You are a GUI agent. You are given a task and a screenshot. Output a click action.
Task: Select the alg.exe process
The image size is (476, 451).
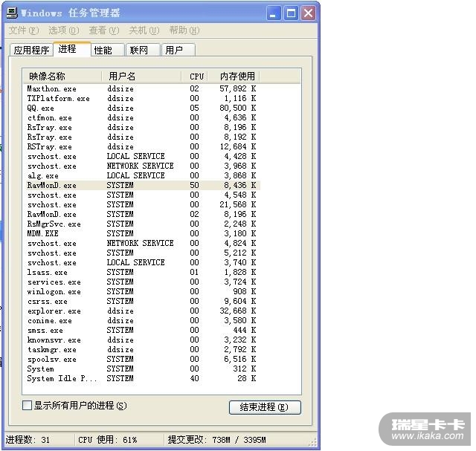144,175
